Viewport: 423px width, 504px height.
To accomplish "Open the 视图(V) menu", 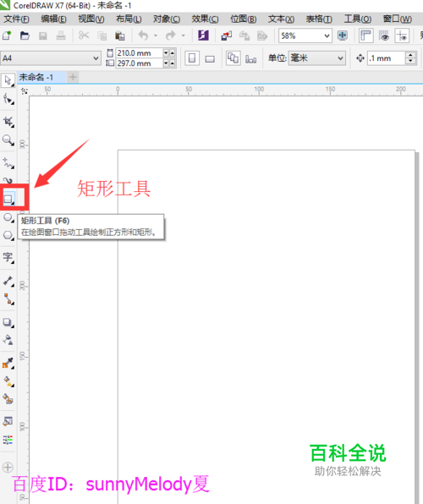I will (x=91, y=19).
